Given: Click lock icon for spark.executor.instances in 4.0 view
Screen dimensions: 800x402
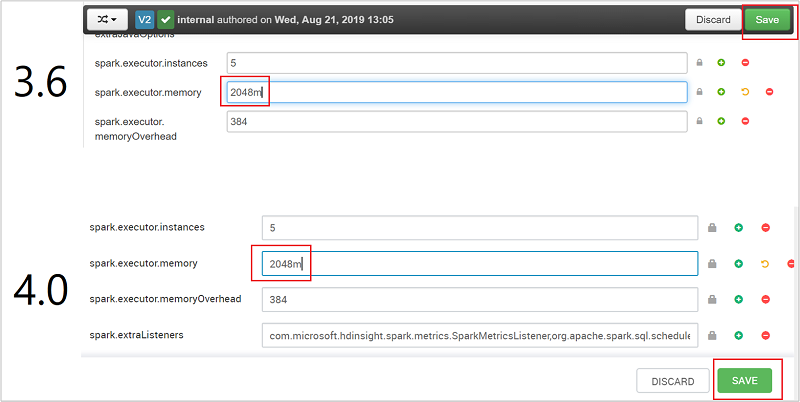Looking at the screenshot, I should (x=712, y=228).
